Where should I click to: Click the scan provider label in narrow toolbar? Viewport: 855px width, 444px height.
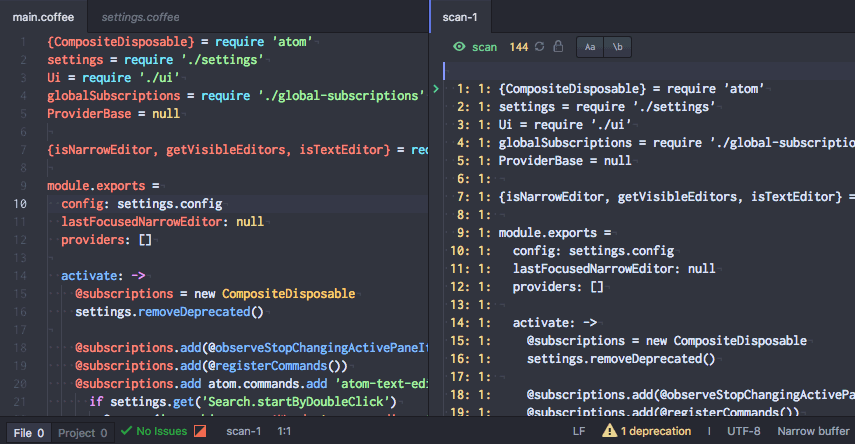pyautogui.click(x=484, y=47)
